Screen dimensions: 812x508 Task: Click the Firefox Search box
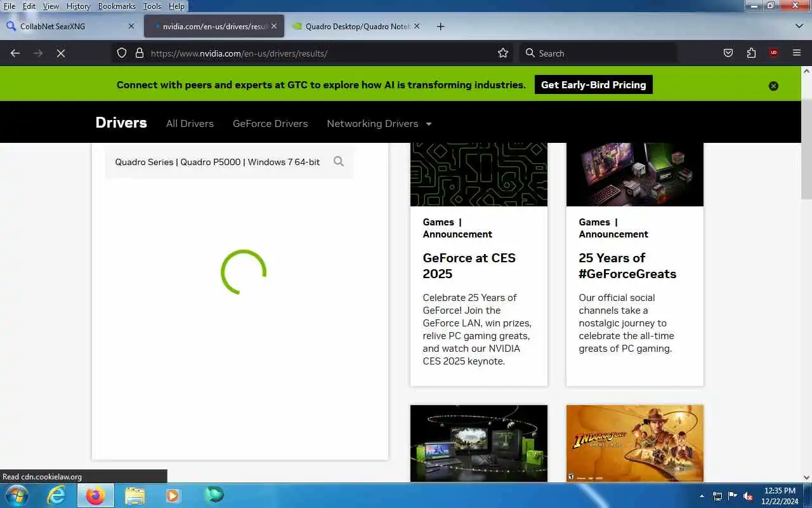point(598,53)
